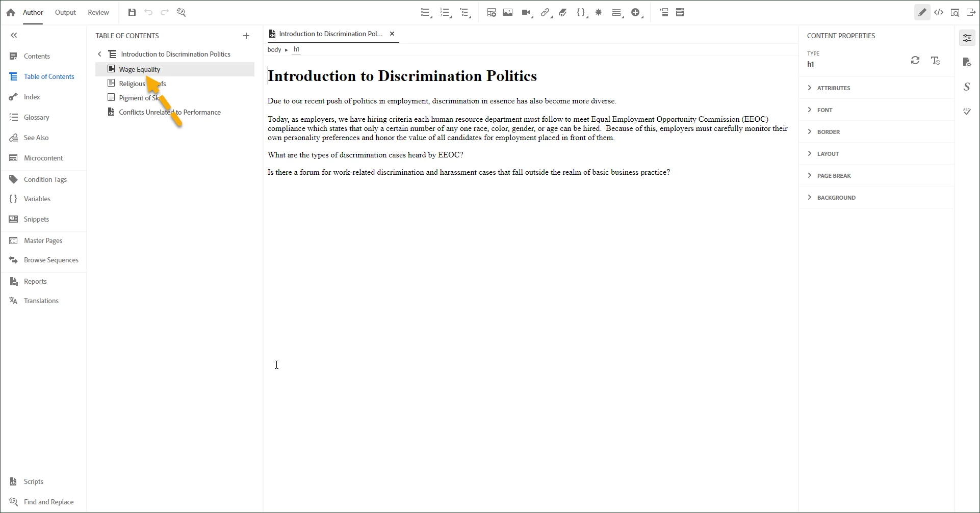This screenshot has height=513, width=980.
Task: Switch to the Output tab
Action: tap(65, 12)
